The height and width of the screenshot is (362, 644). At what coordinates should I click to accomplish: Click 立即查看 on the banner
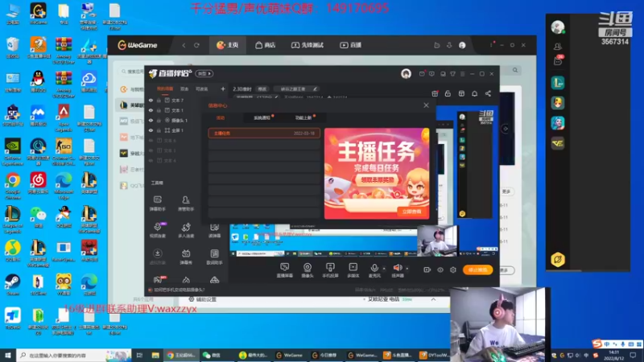coord(411,212)
